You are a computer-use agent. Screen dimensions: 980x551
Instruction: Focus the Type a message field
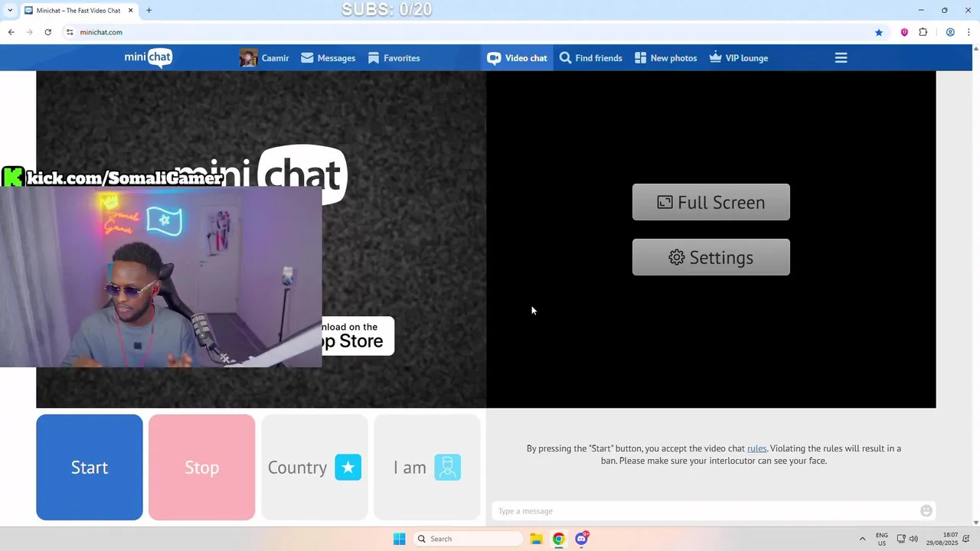point(706,511)
